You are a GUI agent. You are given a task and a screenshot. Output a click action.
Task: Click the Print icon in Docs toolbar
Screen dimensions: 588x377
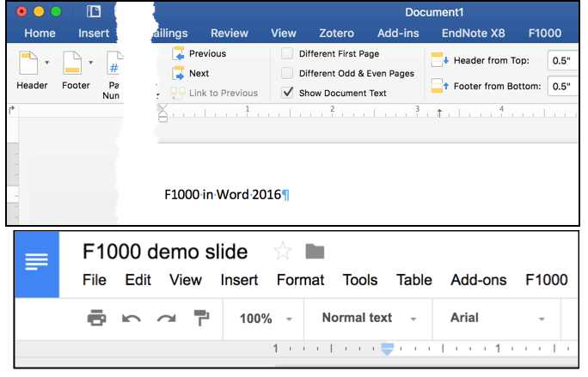click(97, 318)
